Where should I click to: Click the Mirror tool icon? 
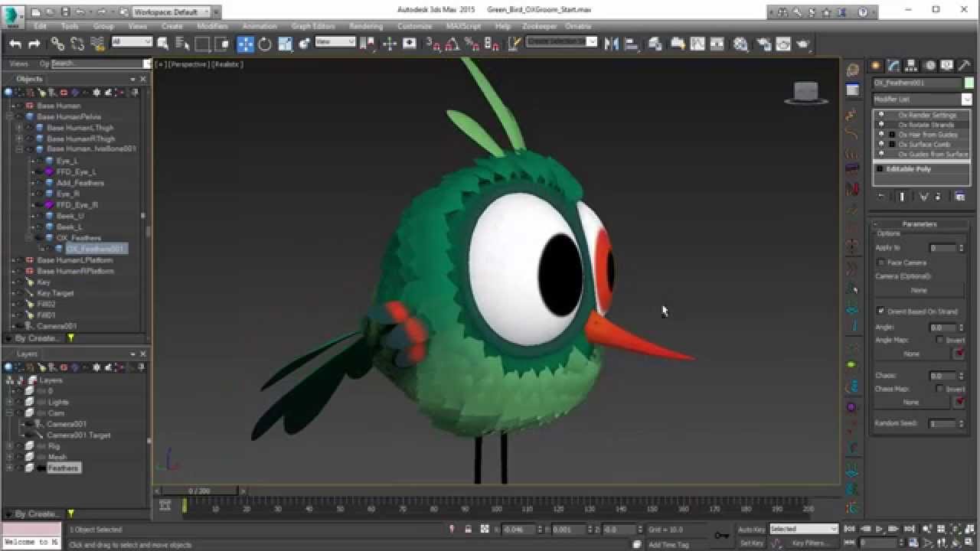[611, 44]
